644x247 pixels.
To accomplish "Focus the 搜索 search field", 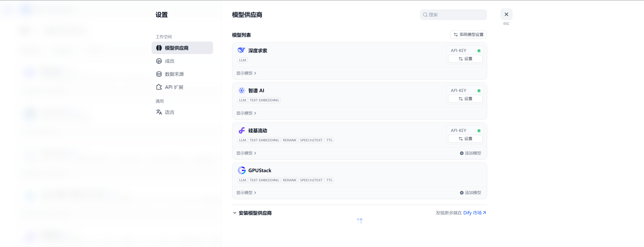I will coord(453,15).
